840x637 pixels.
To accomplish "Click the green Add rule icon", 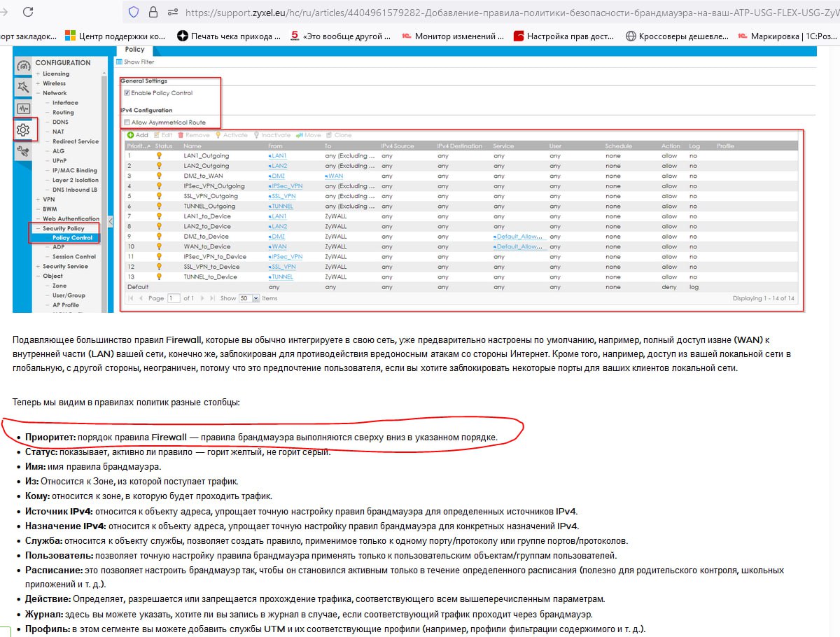I will click(131, 135).
